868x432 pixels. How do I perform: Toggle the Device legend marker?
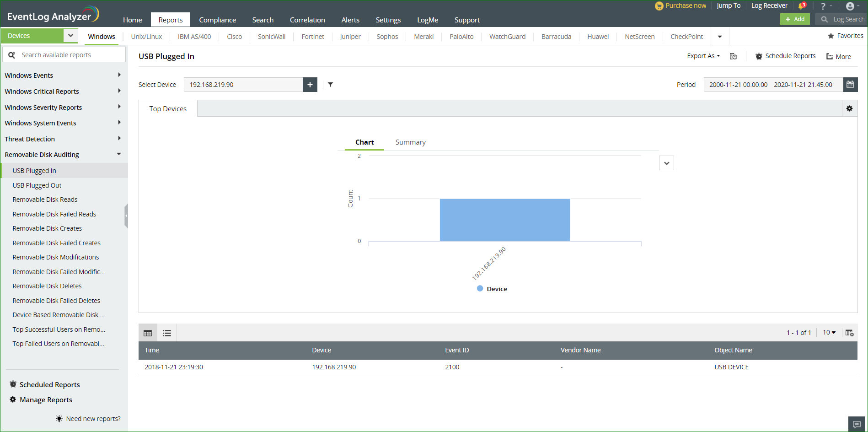pyautogui.click(x=480, y=289)
